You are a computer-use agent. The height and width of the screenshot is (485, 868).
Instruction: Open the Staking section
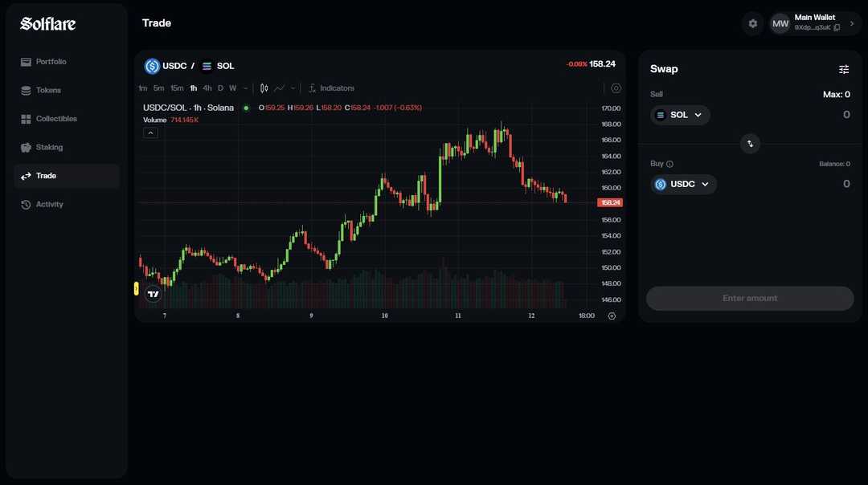pos(27,147)
